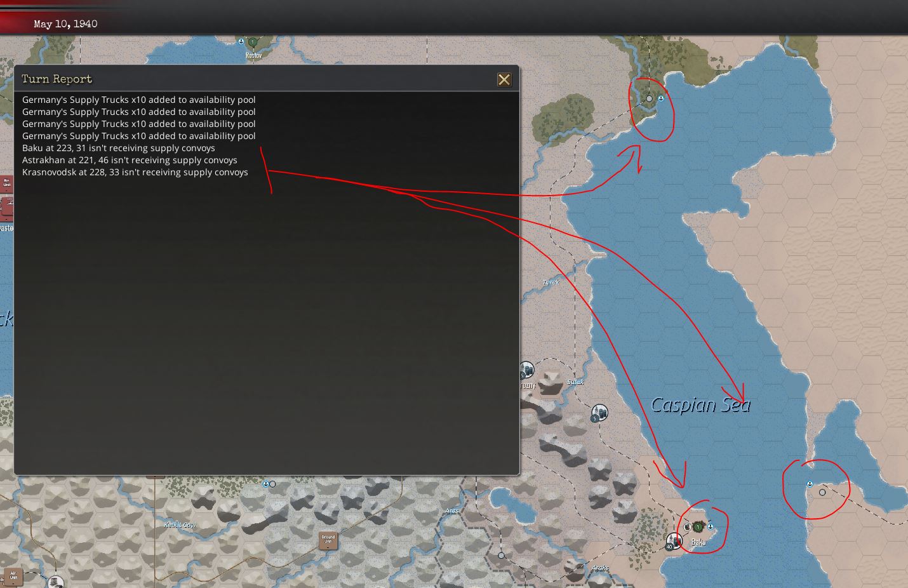Select the city circle beside the Turkish port anchor
This screenshot has width=908, height=588.
point(272,484)
